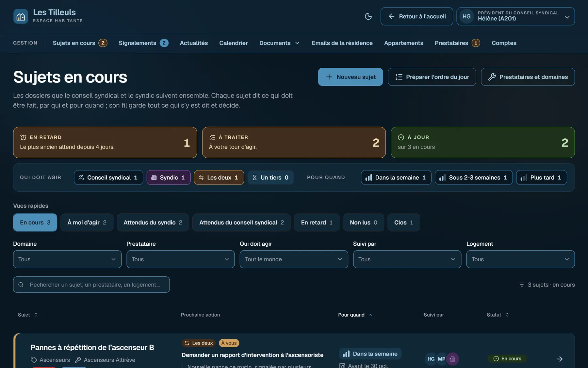588x368 pixels.
Task: Open the Actualités tab
Action: 194,43
